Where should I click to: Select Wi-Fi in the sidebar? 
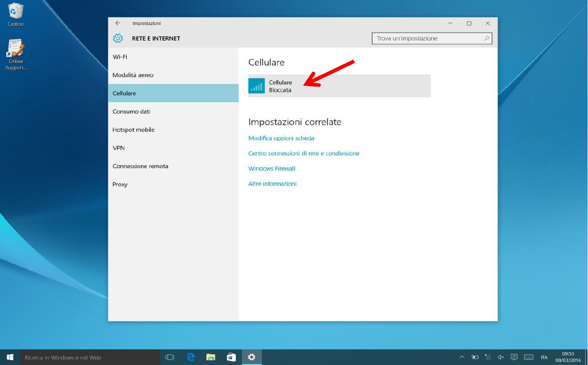coord(173,57)
